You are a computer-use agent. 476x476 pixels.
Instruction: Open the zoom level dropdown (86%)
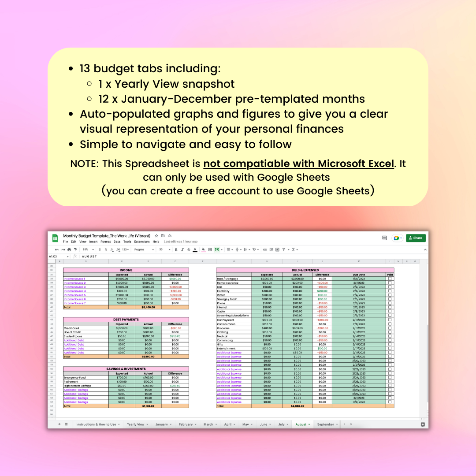tap(87, 249)
